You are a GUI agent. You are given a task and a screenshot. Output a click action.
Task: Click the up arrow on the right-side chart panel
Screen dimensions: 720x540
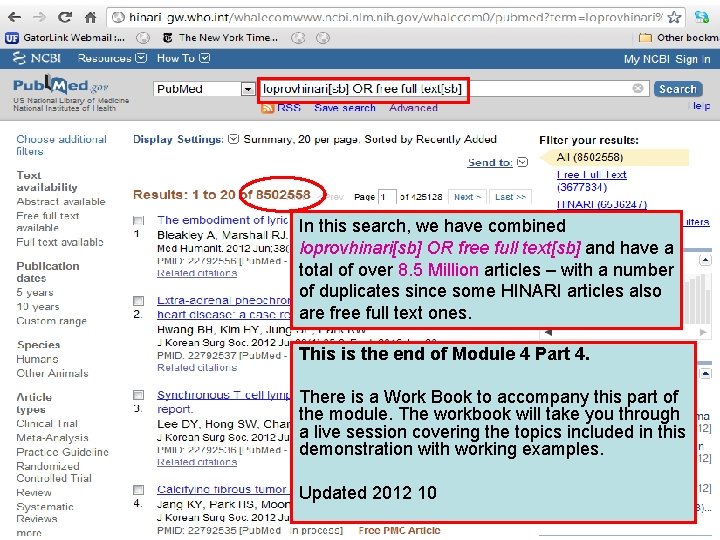[705, 260]
